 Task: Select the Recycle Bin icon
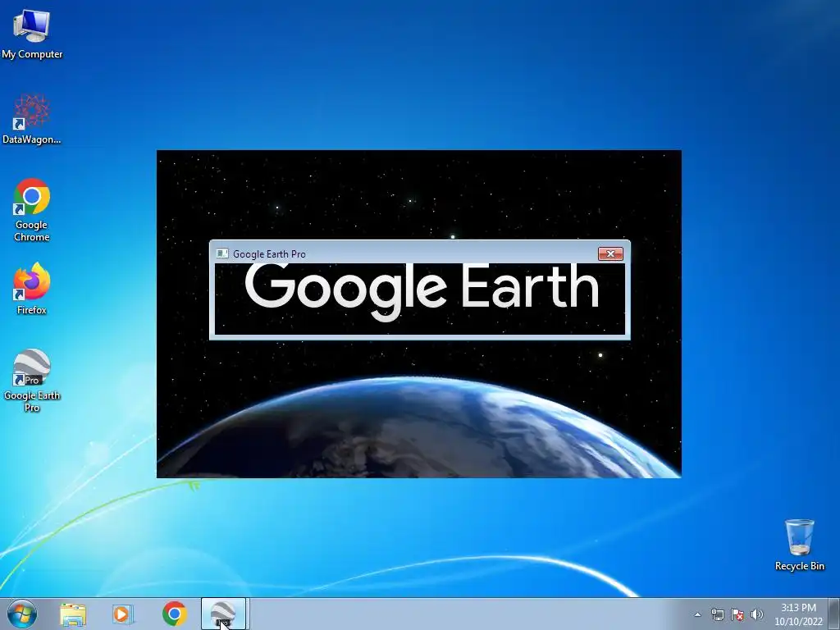coord(799,545)
